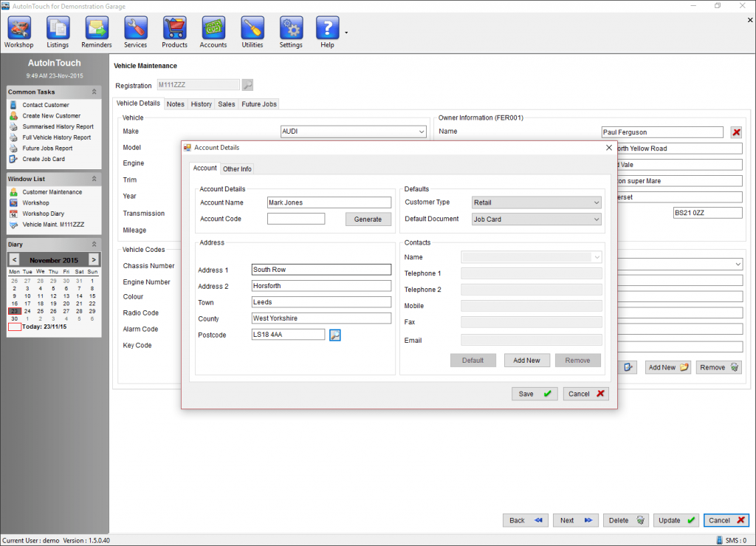Click the postcode lookup magnifier icon
Image resolution: width=756 pixels, height=546 pixels.
[x=335, y=335]
